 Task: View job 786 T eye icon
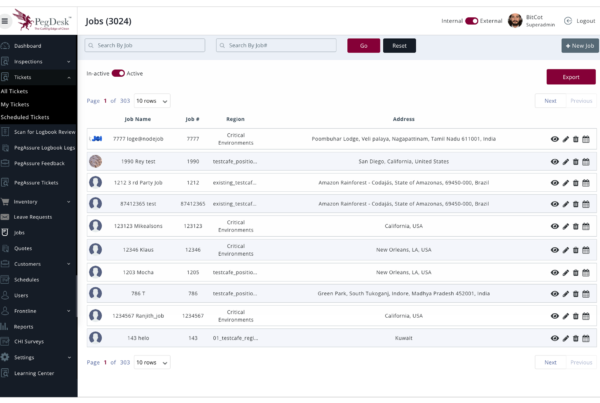click(x=554, y=294)
